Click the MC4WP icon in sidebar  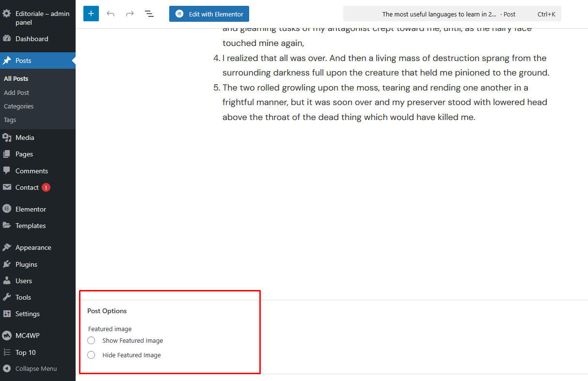(7, 335)
